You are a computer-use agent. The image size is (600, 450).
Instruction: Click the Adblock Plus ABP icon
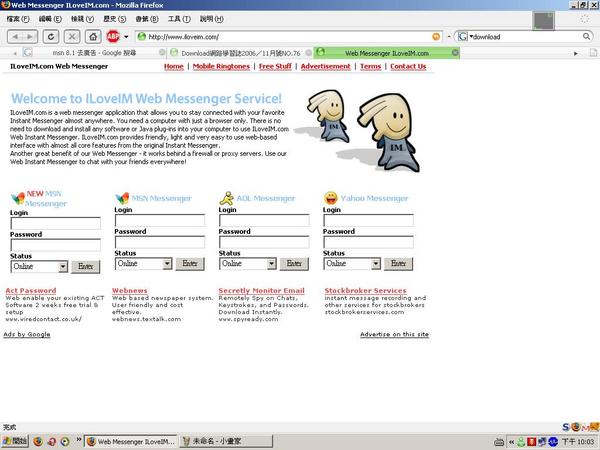[113, 37]
